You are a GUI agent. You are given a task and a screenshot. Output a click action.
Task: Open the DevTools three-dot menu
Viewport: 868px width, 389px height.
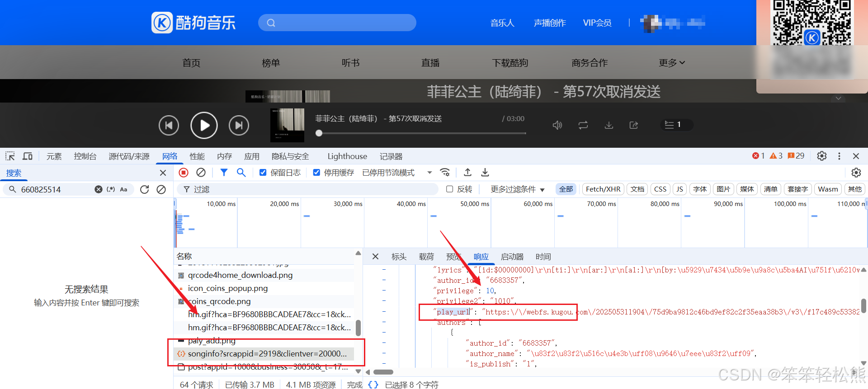point(839,156)
